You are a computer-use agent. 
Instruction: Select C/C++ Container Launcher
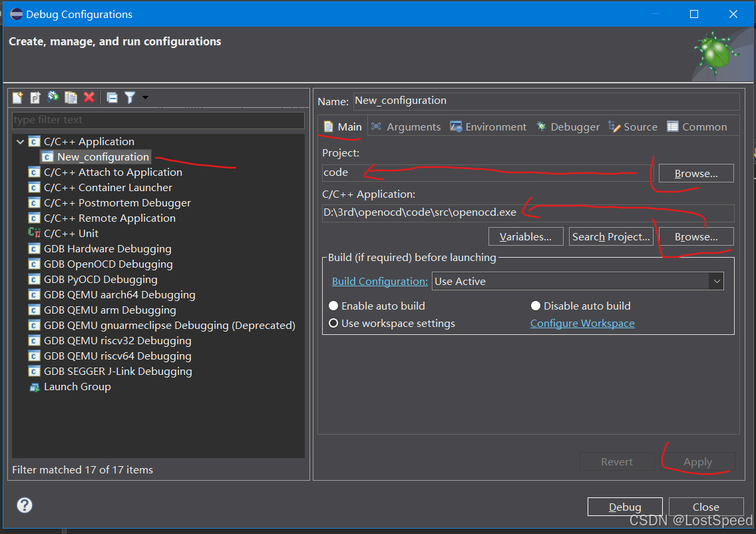(x=108, y=188)
